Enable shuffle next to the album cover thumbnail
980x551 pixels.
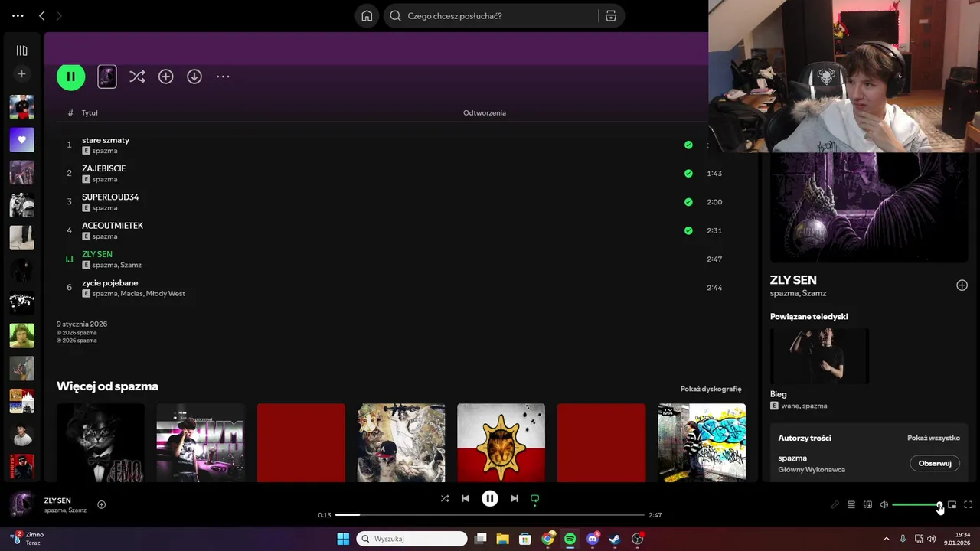pyautogui.click(x=137, y=77)
